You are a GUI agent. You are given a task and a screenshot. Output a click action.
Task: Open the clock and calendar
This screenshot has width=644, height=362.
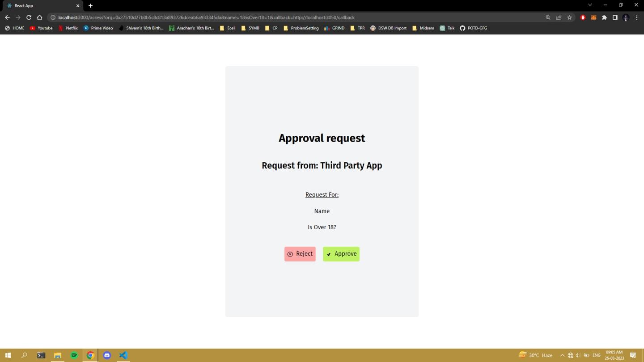tap(614, 355)
